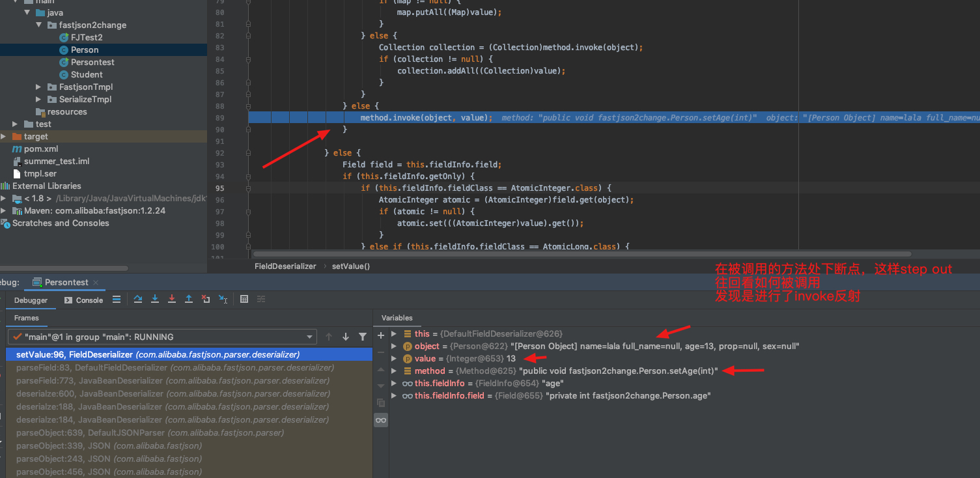Expand the 'value' Integer variable node
980x478 pixels.
(394, 359)
